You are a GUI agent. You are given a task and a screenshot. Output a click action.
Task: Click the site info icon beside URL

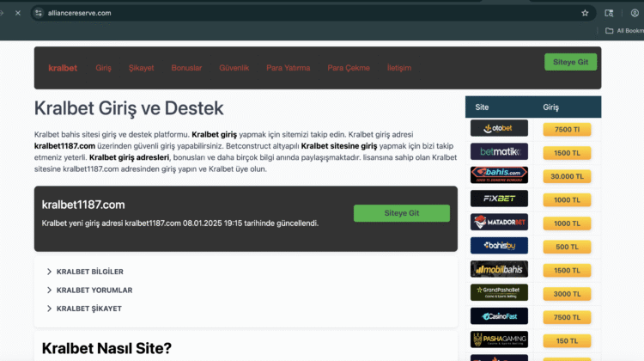coord(38,13)
